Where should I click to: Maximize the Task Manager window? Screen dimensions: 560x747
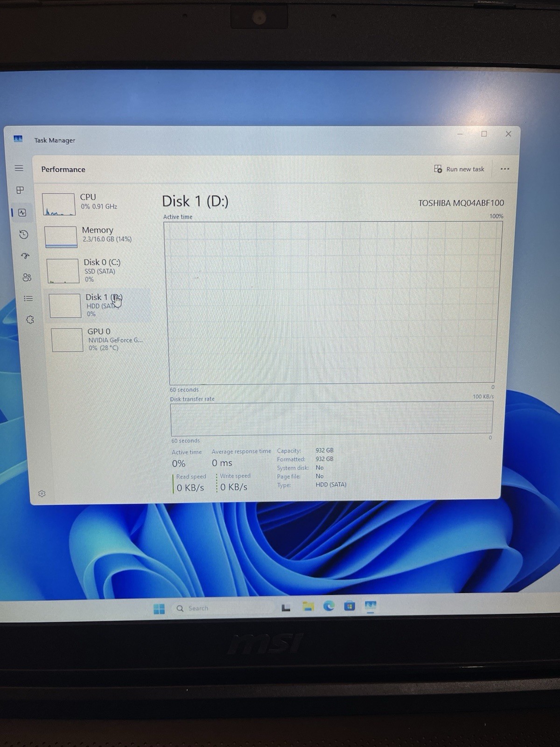(484, 134)
